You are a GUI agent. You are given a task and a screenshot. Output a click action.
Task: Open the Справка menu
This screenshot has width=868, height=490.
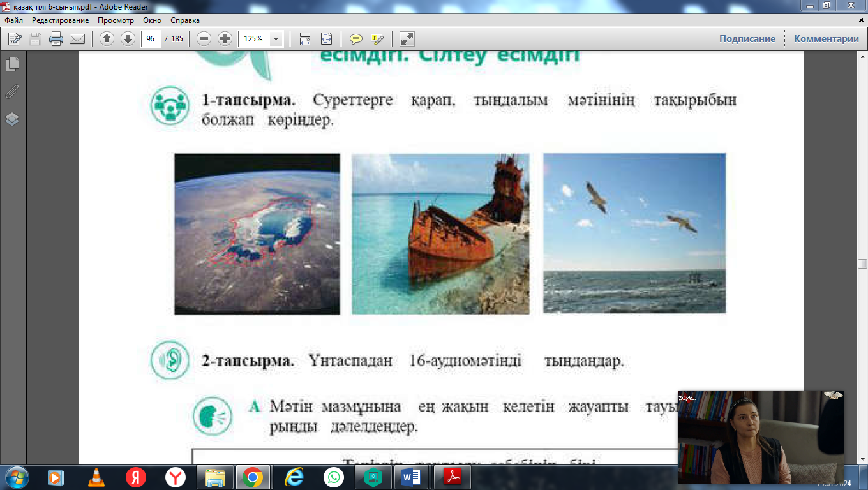185,20
